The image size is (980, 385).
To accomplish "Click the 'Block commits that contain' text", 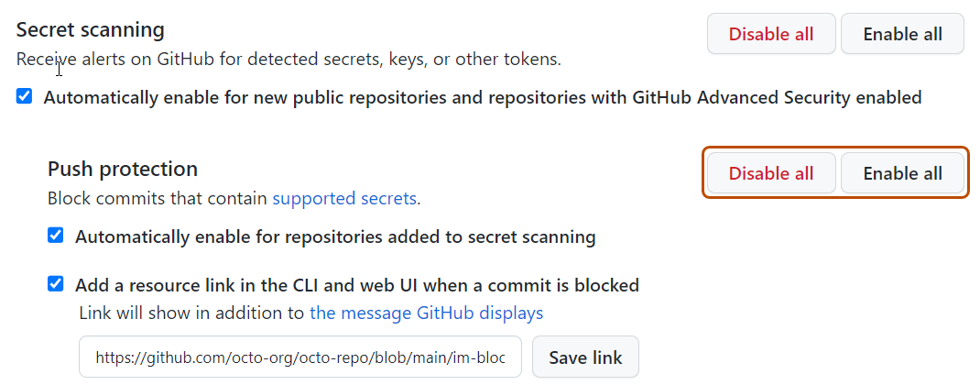I will pos(158,198).
